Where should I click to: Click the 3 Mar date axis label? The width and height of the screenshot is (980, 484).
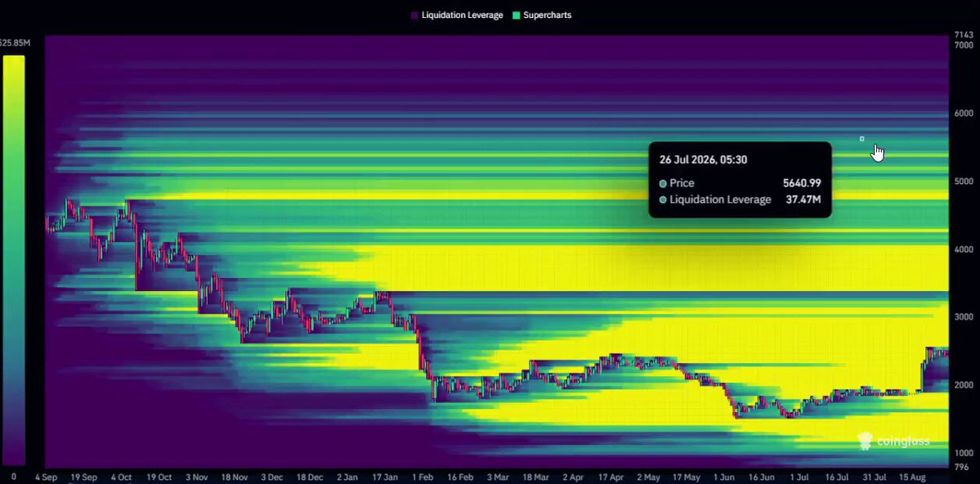(x=498, y=477)
